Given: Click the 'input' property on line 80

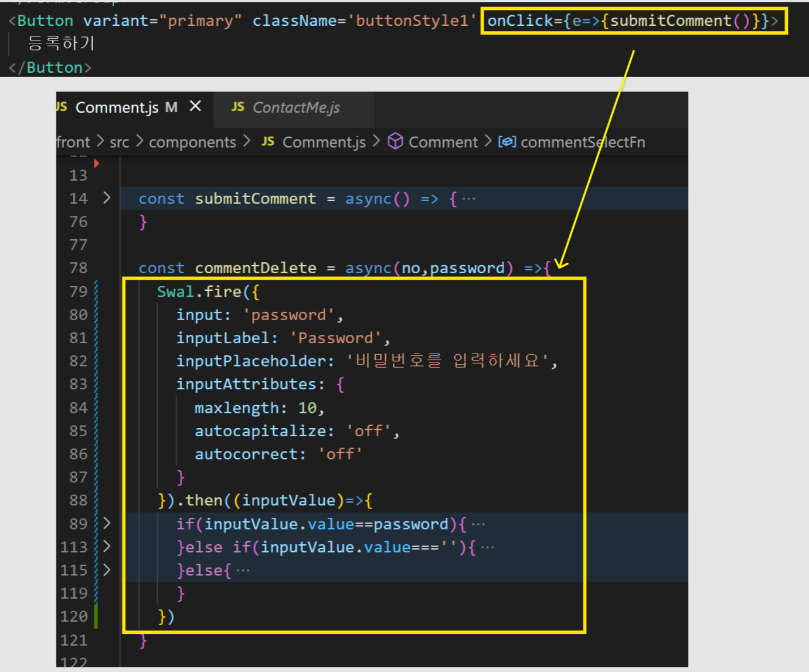Looking at the screenshot, I should (199, 315).
